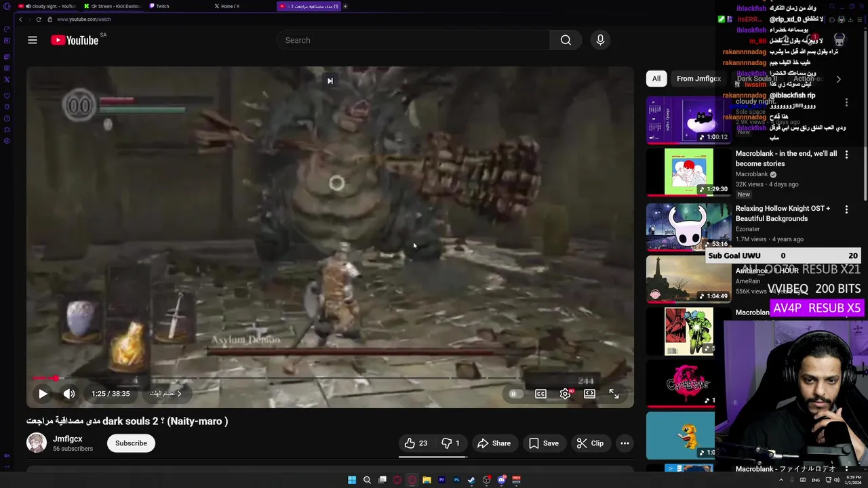This screenshot has width=868, height=488.
Task: Click the youtube.com/watch address bar
Action: pos(84,19)
